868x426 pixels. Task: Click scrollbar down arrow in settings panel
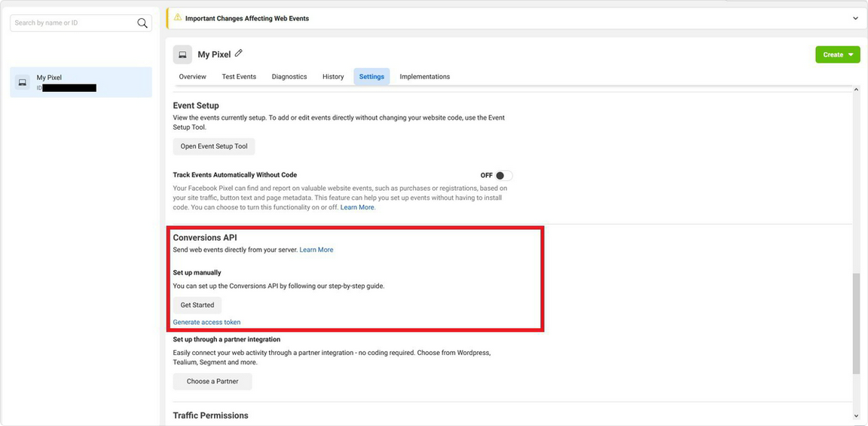coord(857,417)
